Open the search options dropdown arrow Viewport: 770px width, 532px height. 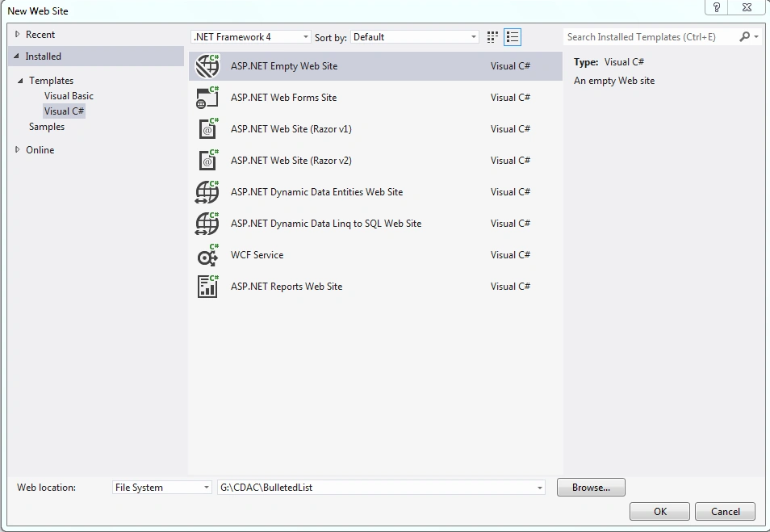(x=756, y=37)
